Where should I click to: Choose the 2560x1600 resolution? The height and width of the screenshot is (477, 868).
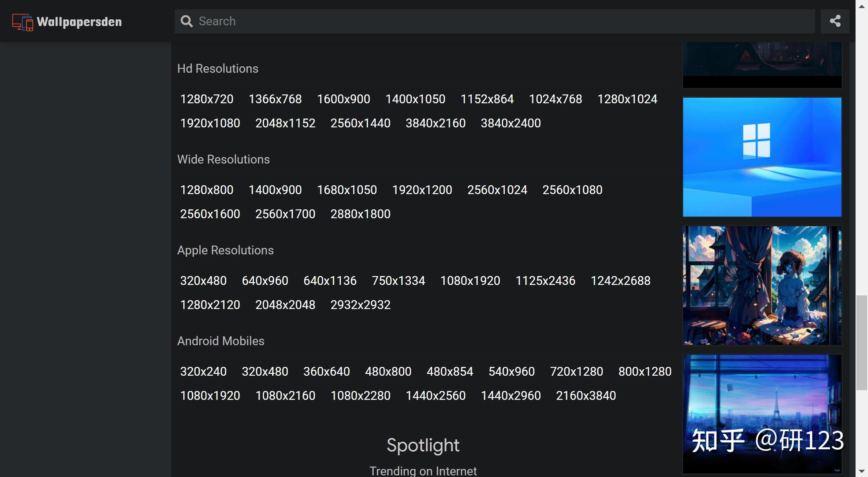tap(210, 214)
